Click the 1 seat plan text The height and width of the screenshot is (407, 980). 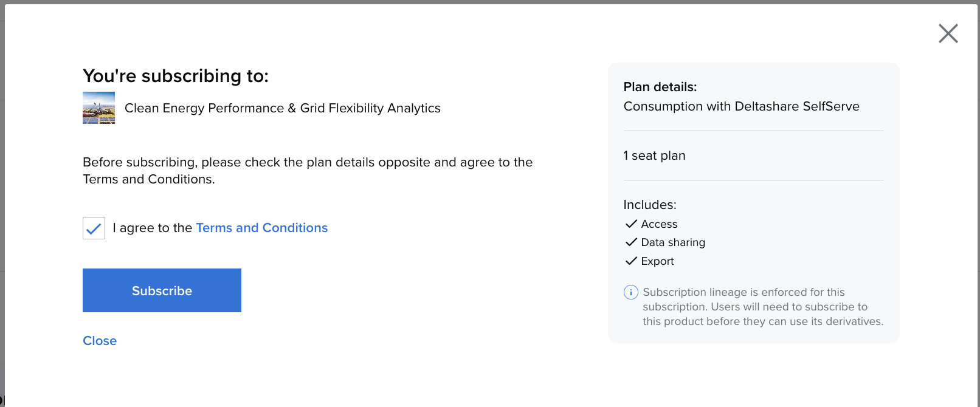tap(654, 156)
